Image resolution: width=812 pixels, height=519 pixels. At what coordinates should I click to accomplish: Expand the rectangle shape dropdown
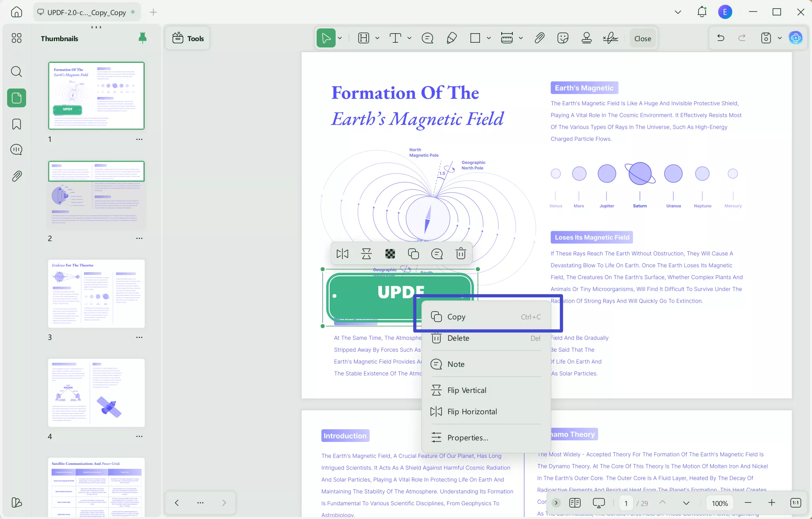(x=489, y=38)
